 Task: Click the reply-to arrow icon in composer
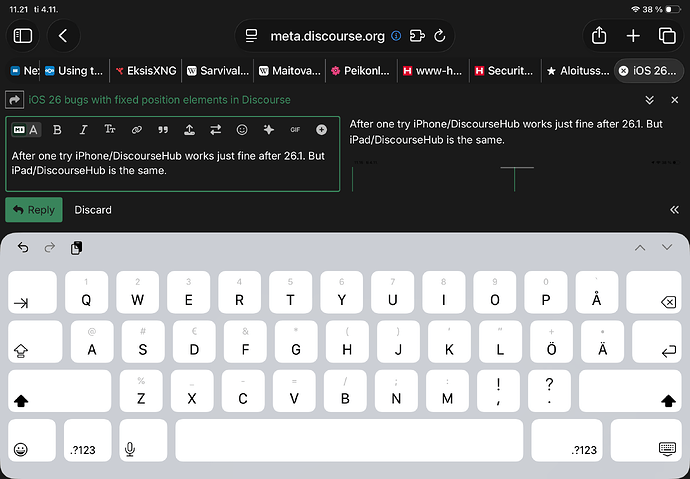point(14,100)
